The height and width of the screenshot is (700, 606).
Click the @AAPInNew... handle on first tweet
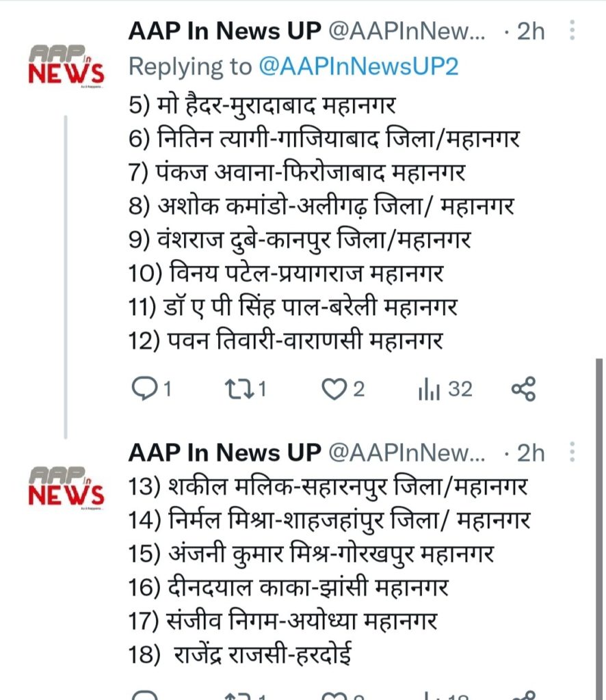(406, 31)
